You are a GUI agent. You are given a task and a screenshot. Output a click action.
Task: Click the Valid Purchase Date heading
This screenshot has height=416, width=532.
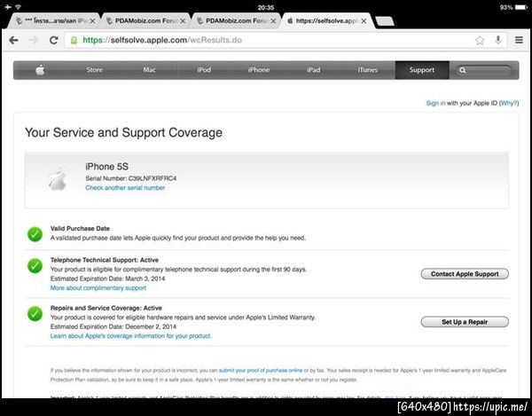80,228
